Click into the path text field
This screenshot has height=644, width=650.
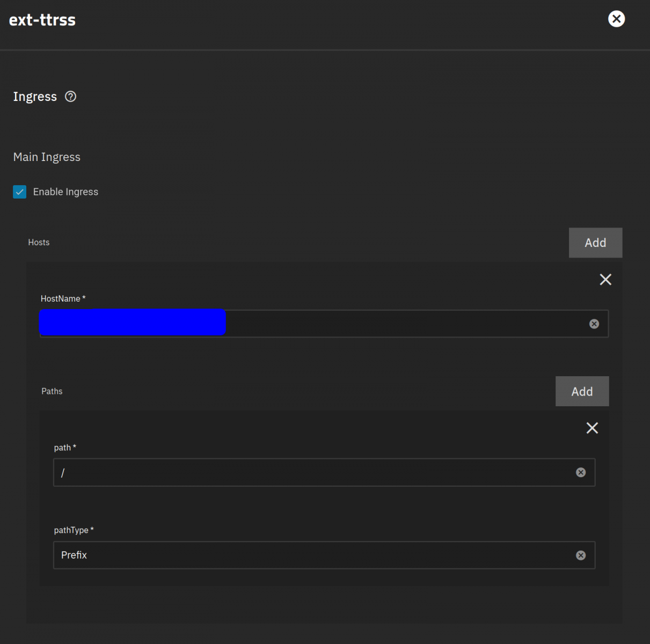[311, 472]
